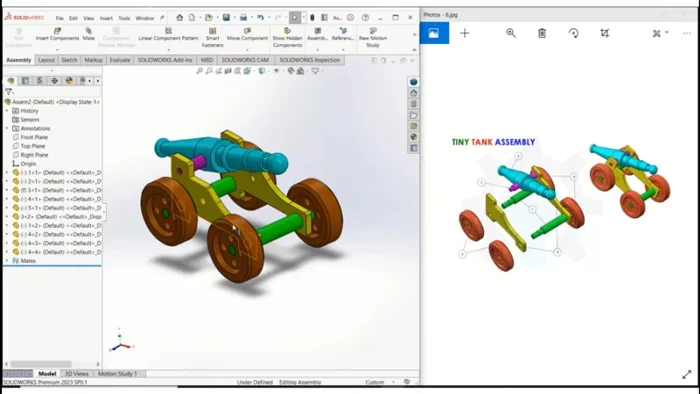Screen dimensions: 700x394
Task: Expand component (f) 3<1> in tree
Action: click(x=7, y=190)
